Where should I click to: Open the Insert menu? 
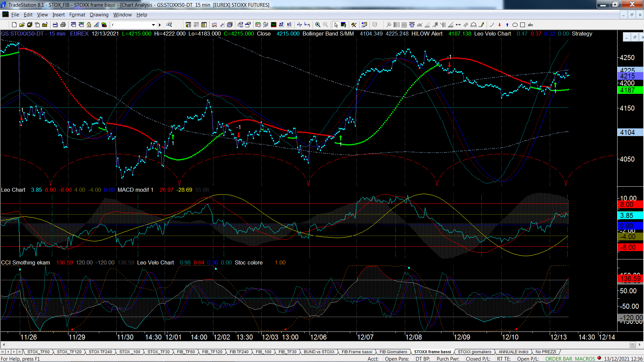point(58,15)
